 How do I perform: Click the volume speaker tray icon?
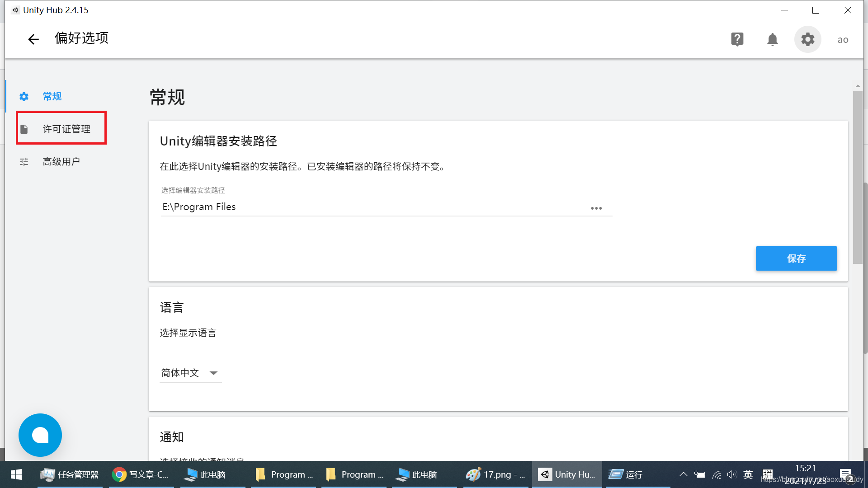(732, 474)
